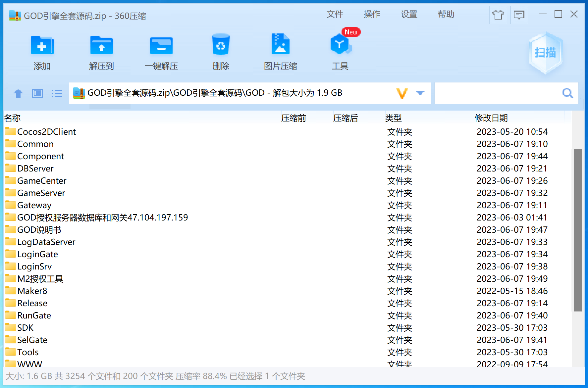The width and height of the screenshot is (588, 388).
Task: Click the archive icon in the path bar
Action: click(x=79, y=93)
